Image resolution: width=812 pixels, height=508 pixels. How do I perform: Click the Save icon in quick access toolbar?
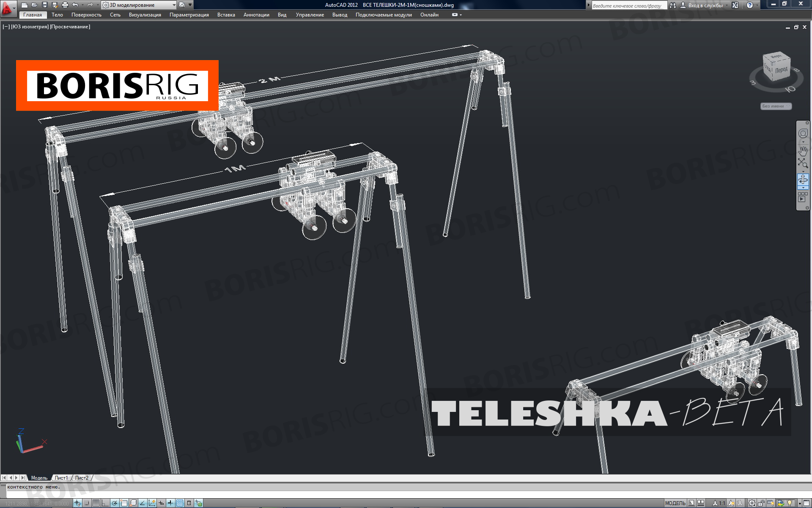click(45, 5)
